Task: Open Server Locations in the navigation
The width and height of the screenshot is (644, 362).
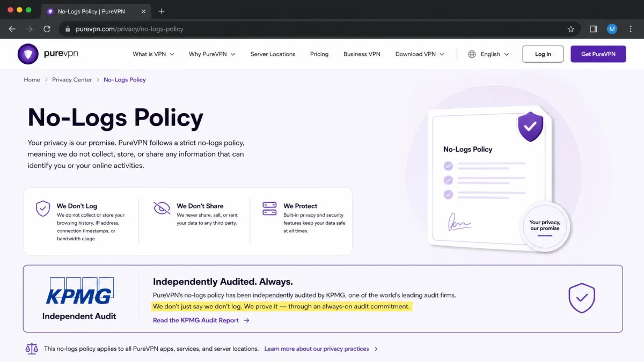Action: point(273,54)
